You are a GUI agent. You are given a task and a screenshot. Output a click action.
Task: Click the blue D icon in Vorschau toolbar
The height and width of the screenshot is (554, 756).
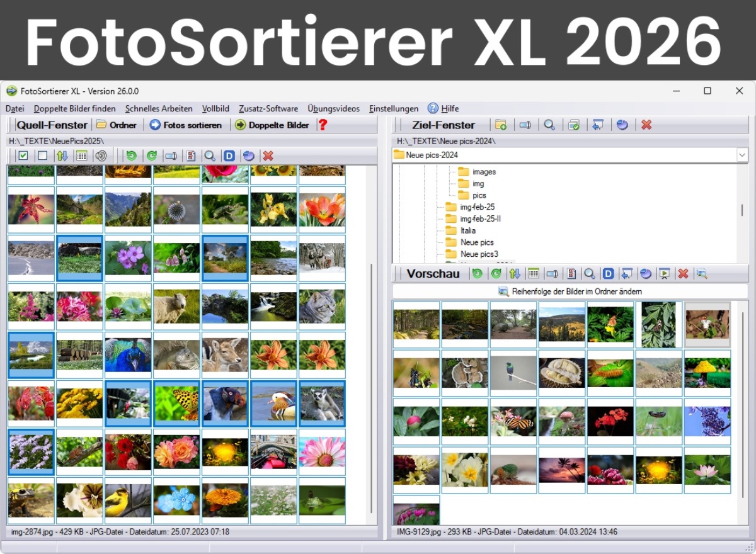tap(608, 273)
